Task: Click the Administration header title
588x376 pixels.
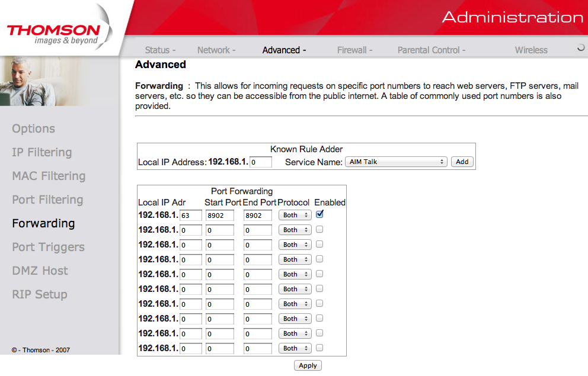Action: (x=513, y=17)
